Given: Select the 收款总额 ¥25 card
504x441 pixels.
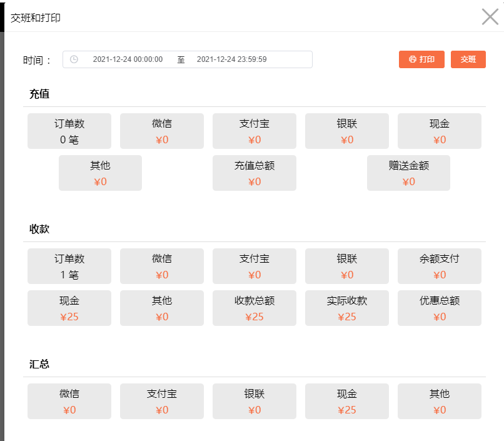Looking at the screenshot, I should 255,308.
